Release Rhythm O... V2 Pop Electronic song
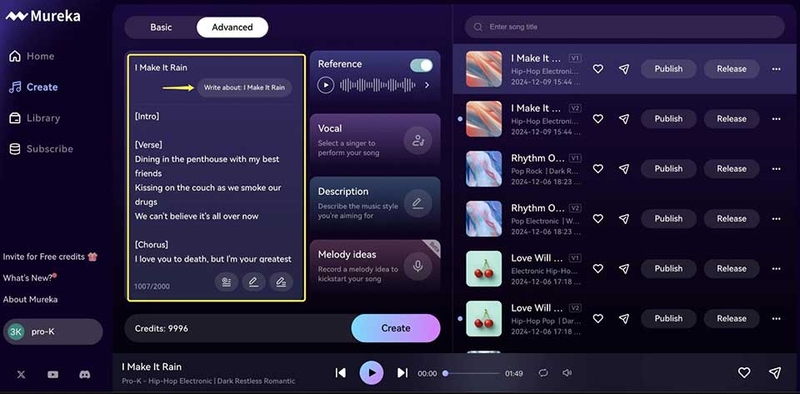The height and width of the screenshot is (394, 800). pyautogui.click(x=731, y=219)
